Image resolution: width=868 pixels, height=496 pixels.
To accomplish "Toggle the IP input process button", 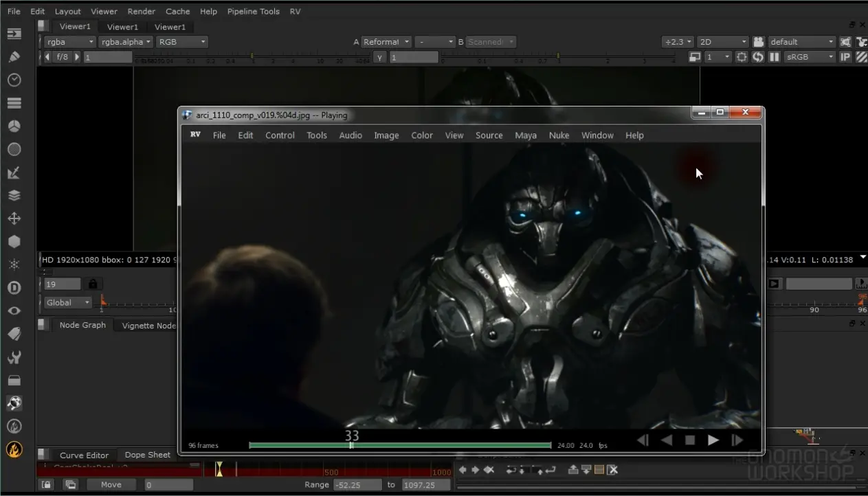I will (x=845, y=57).
